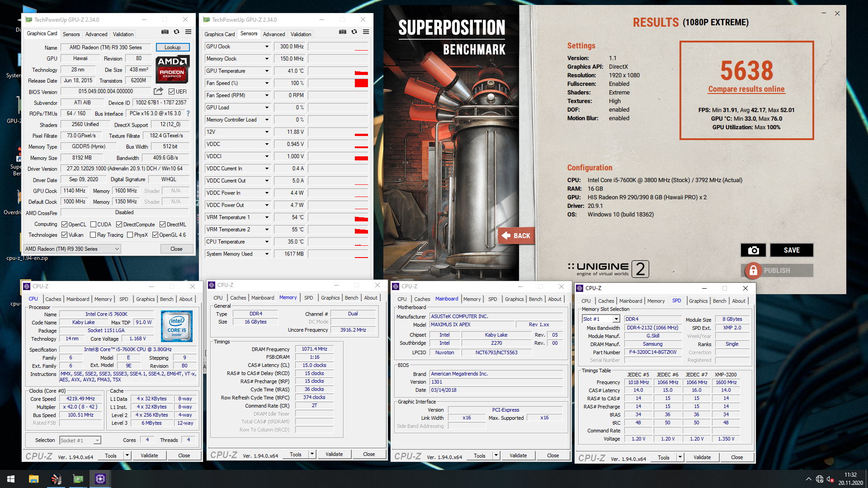Click Lookup button in GPU-Z
Image resolution: width=868 pixels, height=488 pixels.
click(172, 47)
